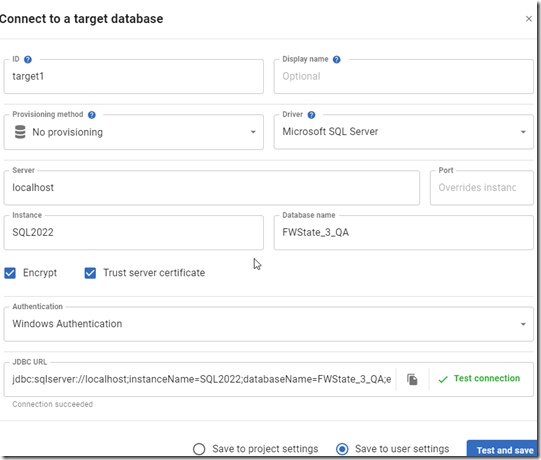Click the Test connection link

486,379
